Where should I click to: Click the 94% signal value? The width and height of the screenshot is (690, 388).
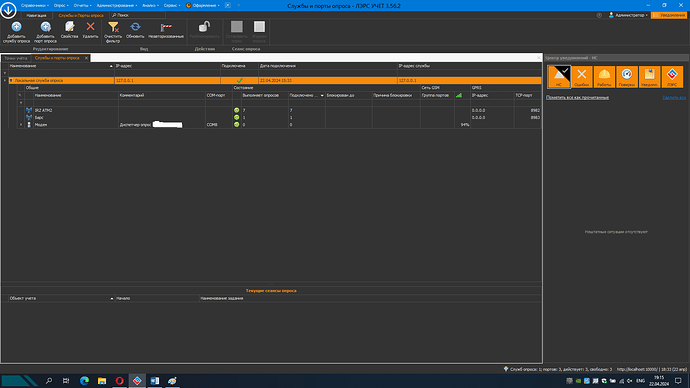tap(465, 124)
